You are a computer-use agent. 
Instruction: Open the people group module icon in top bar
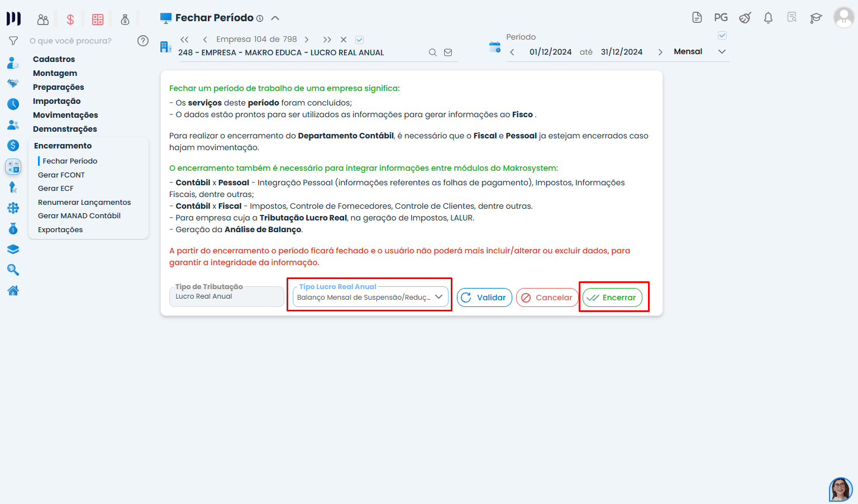click(43, 20)
